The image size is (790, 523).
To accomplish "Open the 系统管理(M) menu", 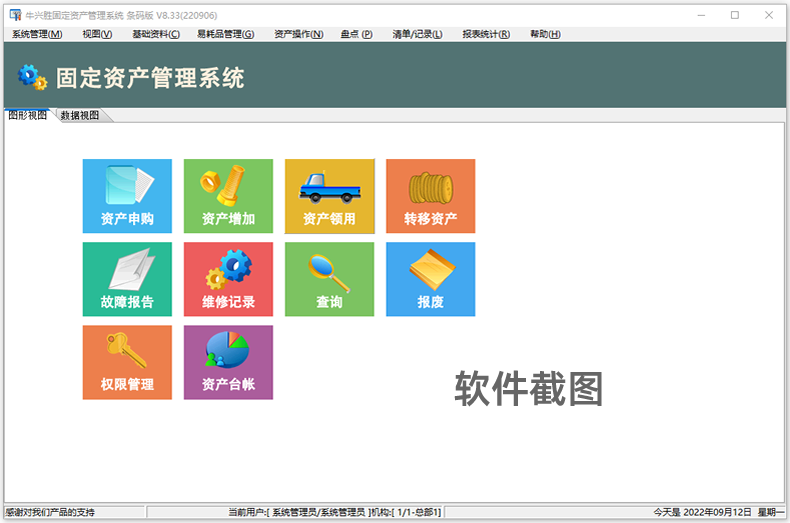I will (x=37, y=34).
